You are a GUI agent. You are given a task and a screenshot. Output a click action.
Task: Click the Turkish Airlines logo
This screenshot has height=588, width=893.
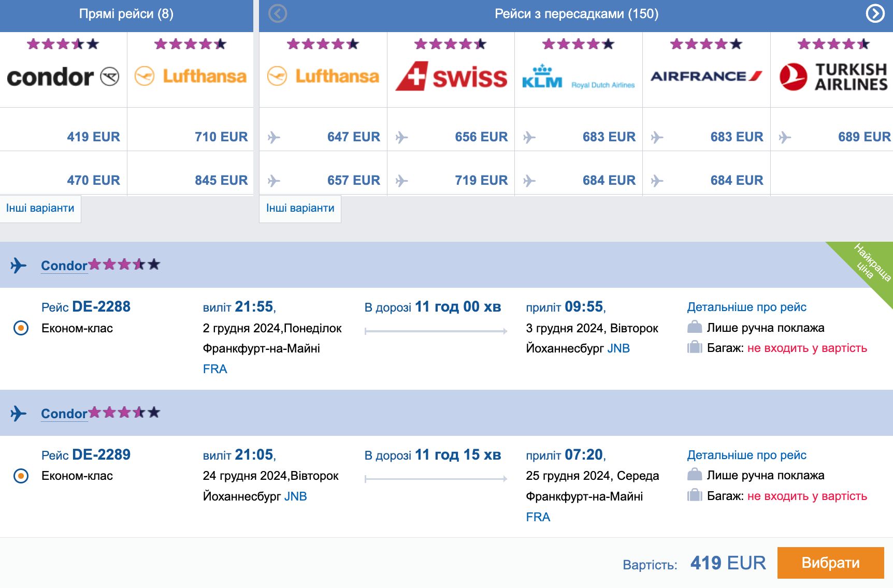point(833,77)
